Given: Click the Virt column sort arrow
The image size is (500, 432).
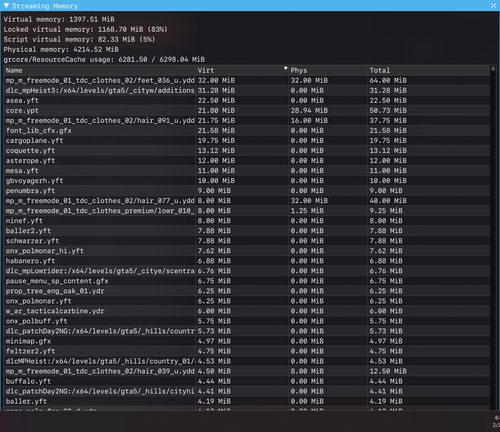Looking at the screenshot, I should pos(285,69).
